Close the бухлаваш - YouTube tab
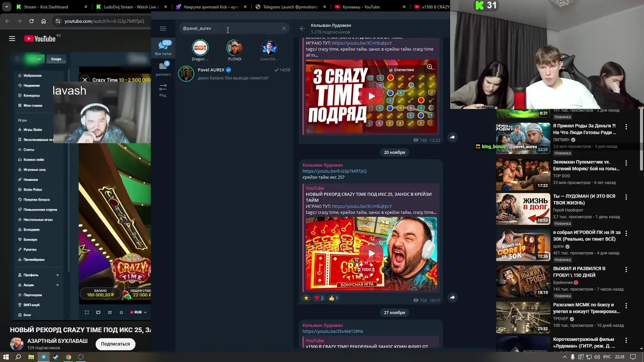 (x=405, y=7)
